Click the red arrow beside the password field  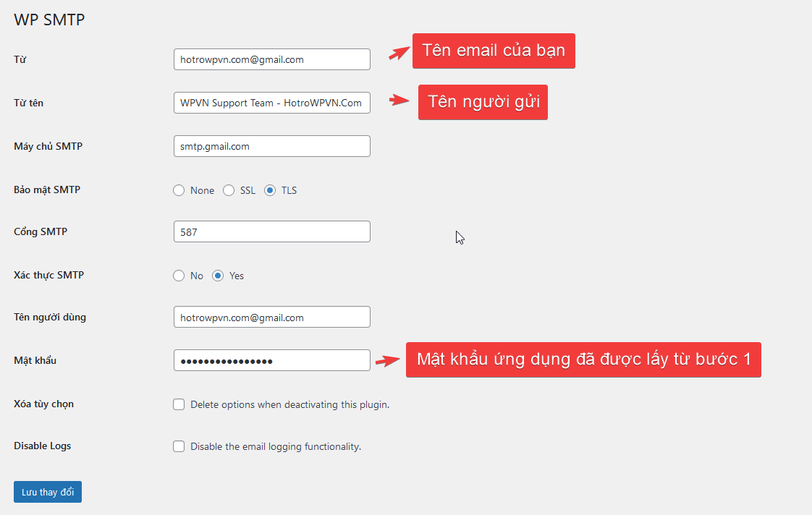click(x=388, y=360)
